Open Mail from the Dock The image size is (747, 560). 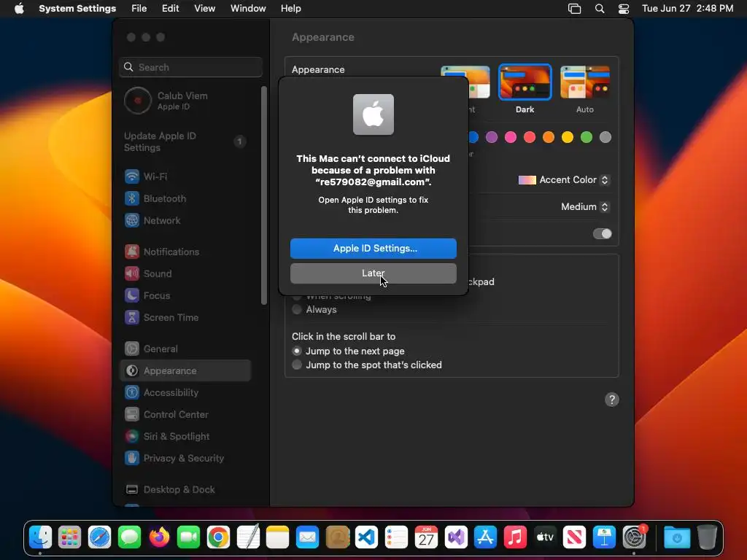(307, 537)
